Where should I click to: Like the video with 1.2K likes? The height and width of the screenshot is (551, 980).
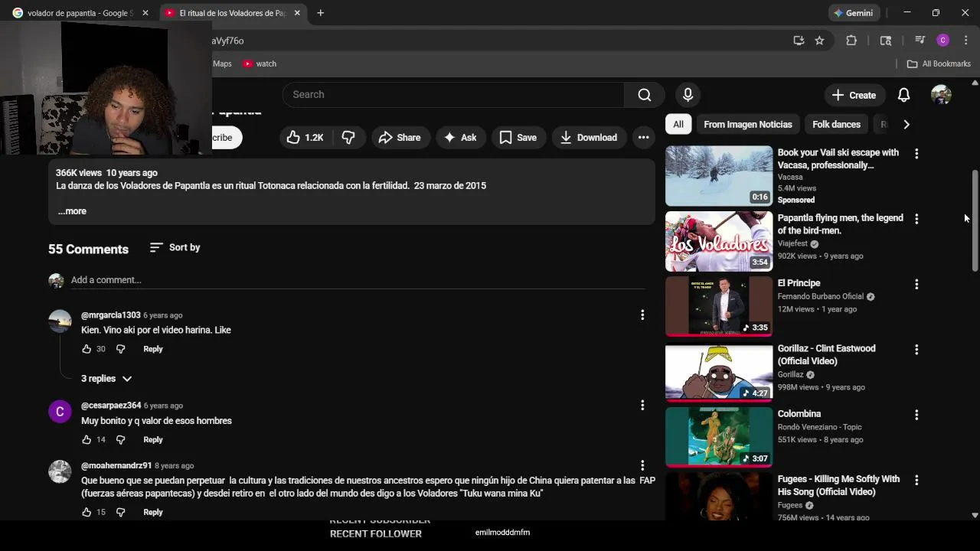coord(305,138)
